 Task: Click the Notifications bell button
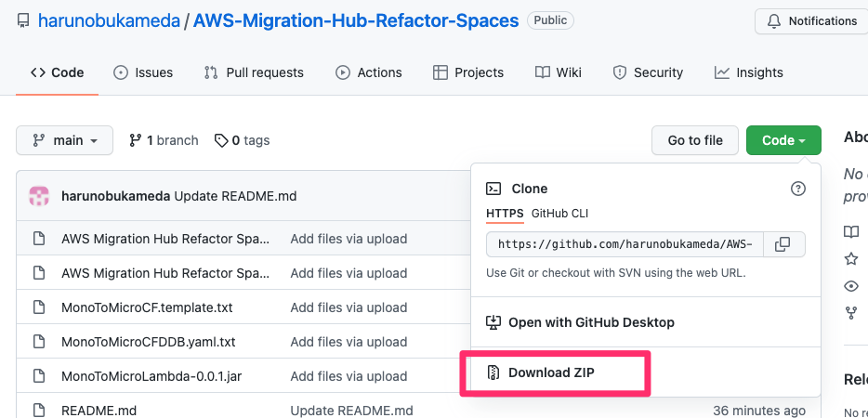(811, 21)
